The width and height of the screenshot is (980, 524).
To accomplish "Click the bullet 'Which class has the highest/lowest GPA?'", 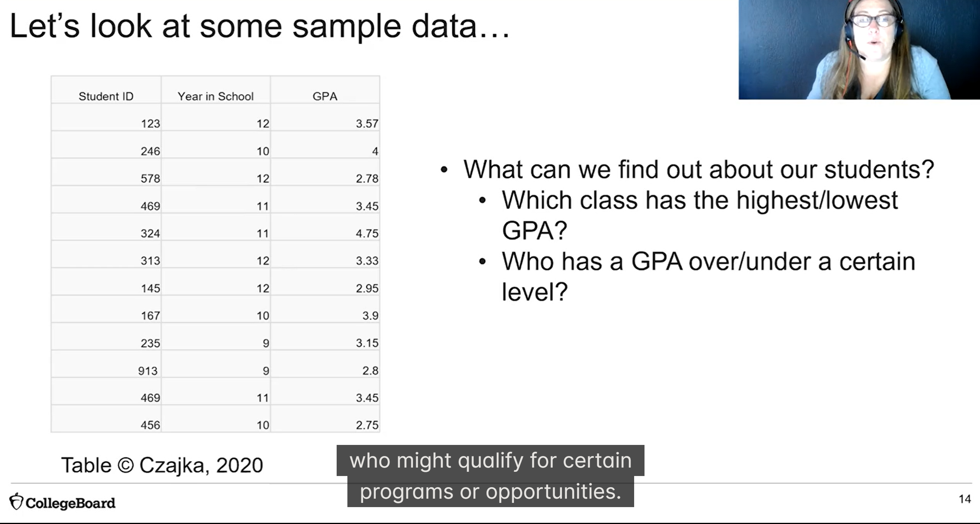I will click(x=700, y=215).
